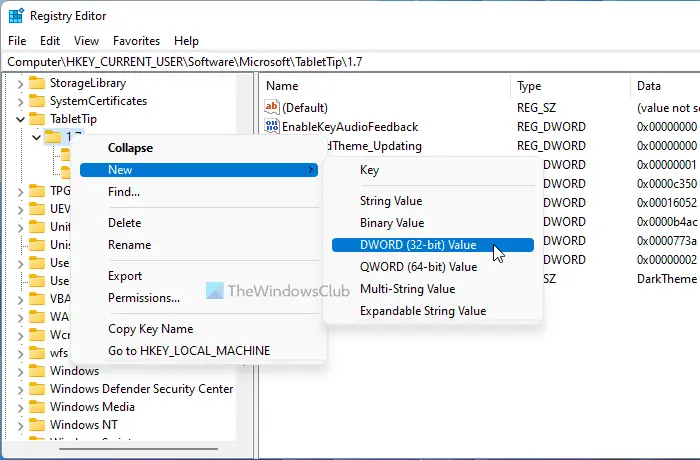Click the registry path address bar

pos(351,62)
